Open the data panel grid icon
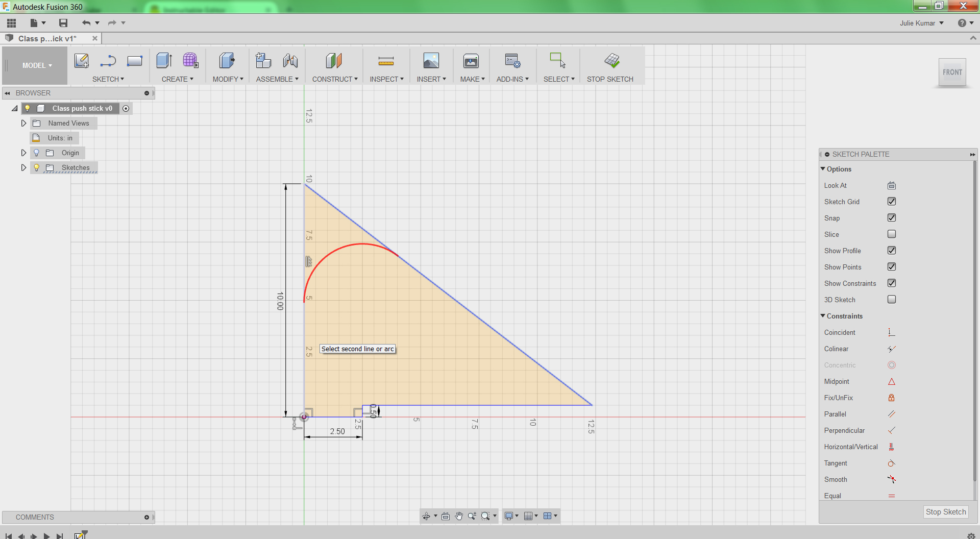The width and height of the screenshot is (980, 539). click(12, 23)
